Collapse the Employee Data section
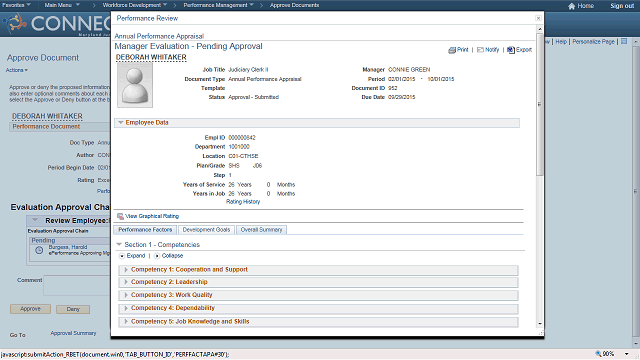The height and width of the screenshot is (360, 640). [x=121, y=122]
